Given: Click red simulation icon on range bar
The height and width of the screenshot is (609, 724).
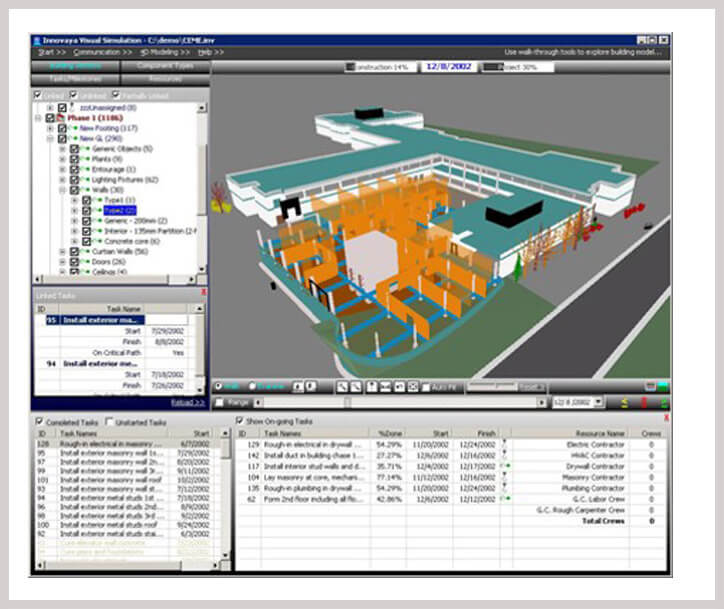Looking at the screenshot, I should pyautogui.click(x=644, y=403).
